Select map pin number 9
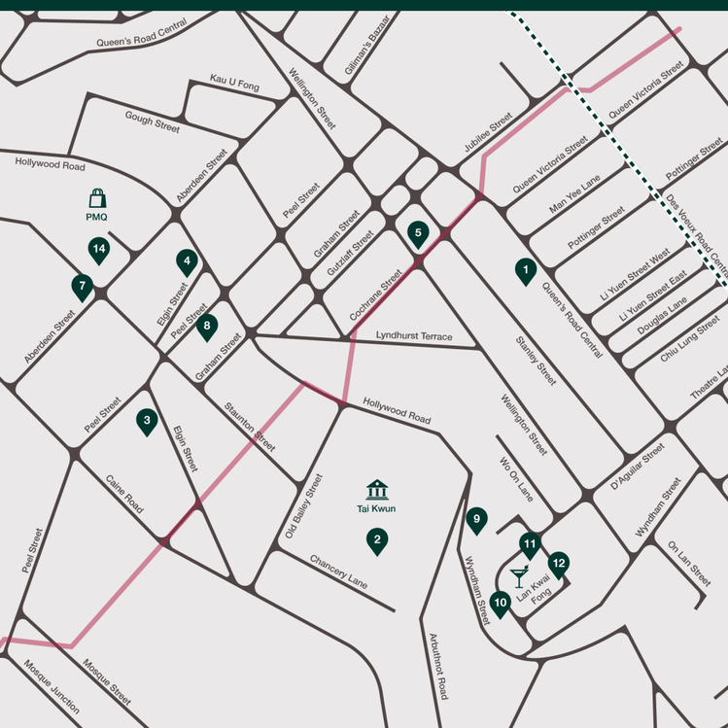This screenshot has height=728, width=728. point(476,520)
